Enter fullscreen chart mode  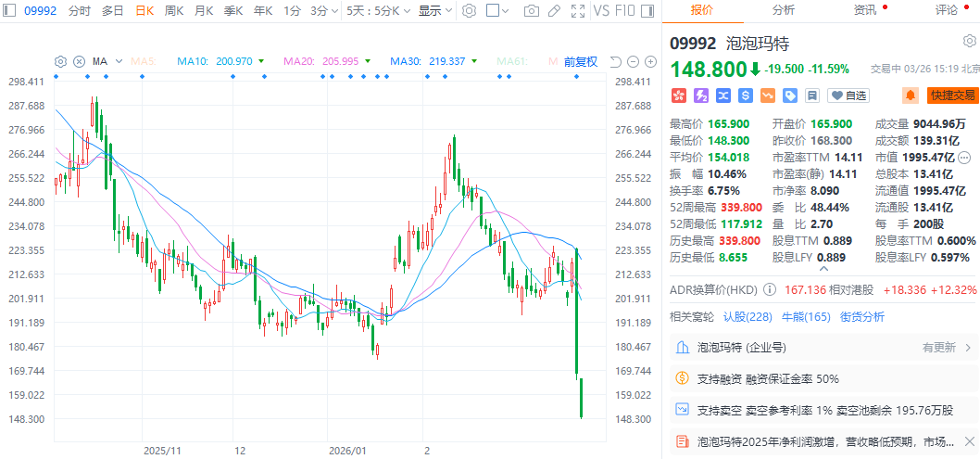click(x=579, y=10)
